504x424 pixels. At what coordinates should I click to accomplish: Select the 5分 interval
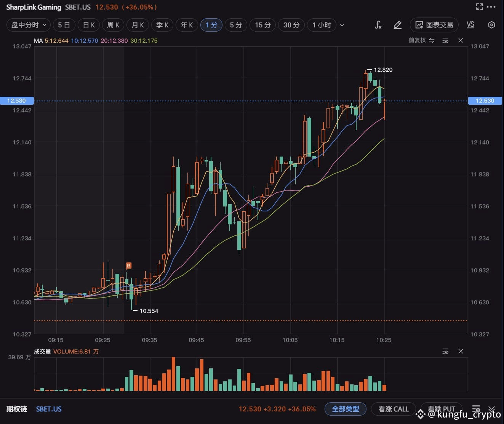tap(236, 25)
